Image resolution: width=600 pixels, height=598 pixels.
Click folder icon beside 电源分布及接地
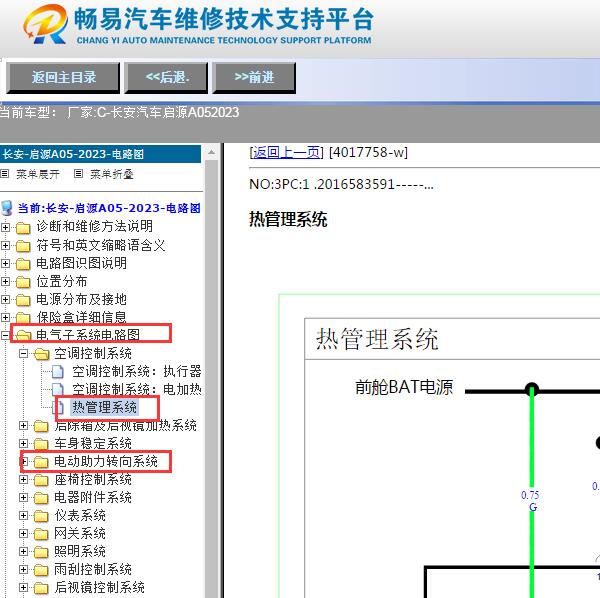coord(23,300)
